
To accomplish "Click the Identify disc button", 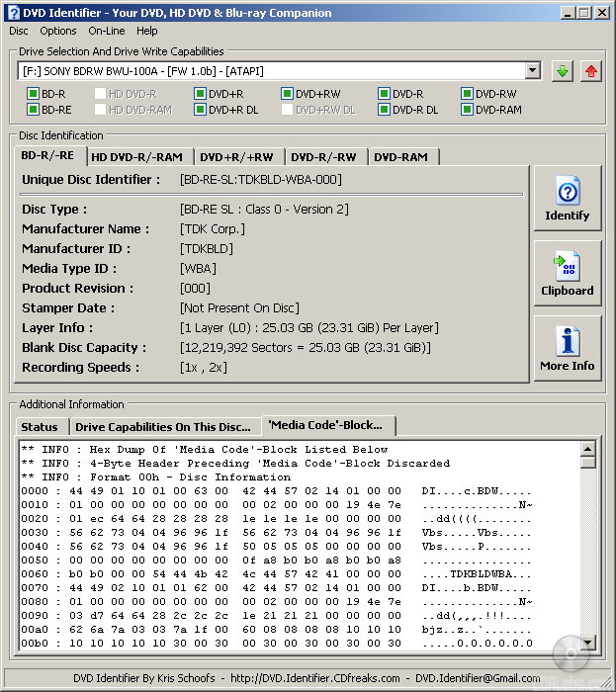I will [x=567, y=199].
